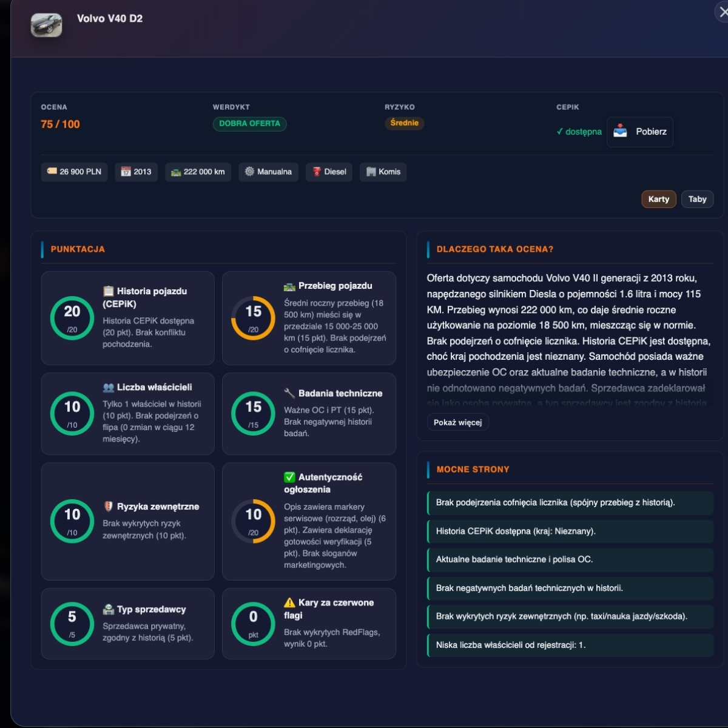Click the shield icon beside Ryzyka zewnętrzne
This screenshot has width=728, height=728.
[109, 507]
